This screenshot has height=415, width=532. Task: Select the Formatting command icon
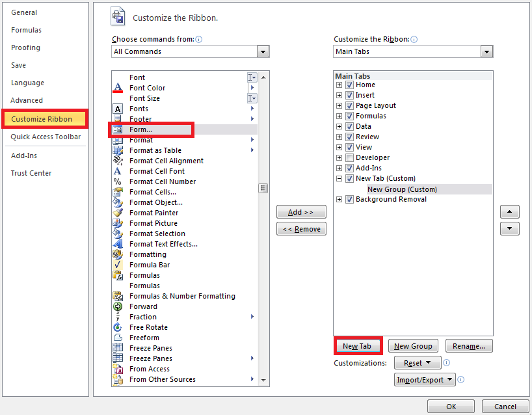pyautogui.click(x=118, y=254)
